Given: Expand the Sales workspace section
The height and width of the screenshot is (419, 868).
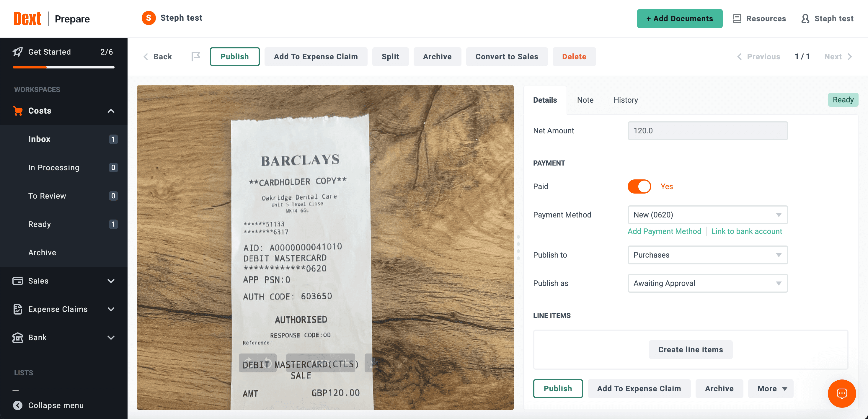Looking at the screenshot, I should pos(110,281).
